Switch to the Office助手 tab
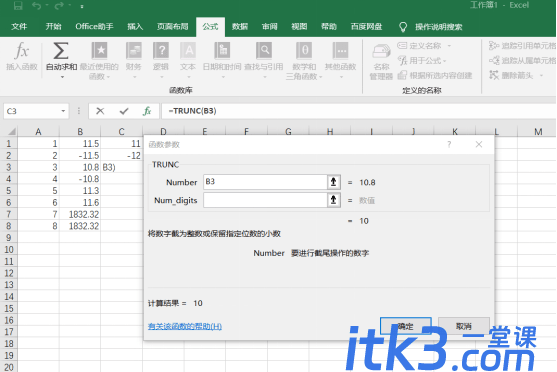 tap(94, 27)
